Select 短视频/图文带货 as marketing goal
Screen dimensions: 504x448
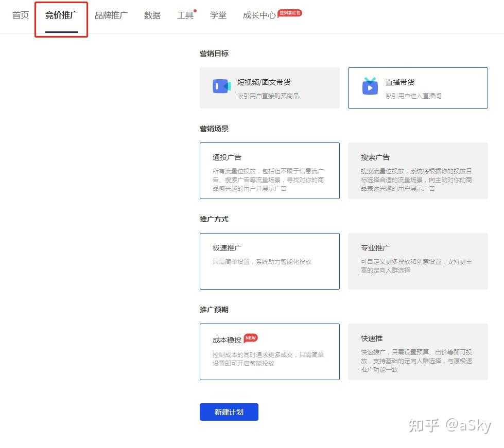[269, 87]
